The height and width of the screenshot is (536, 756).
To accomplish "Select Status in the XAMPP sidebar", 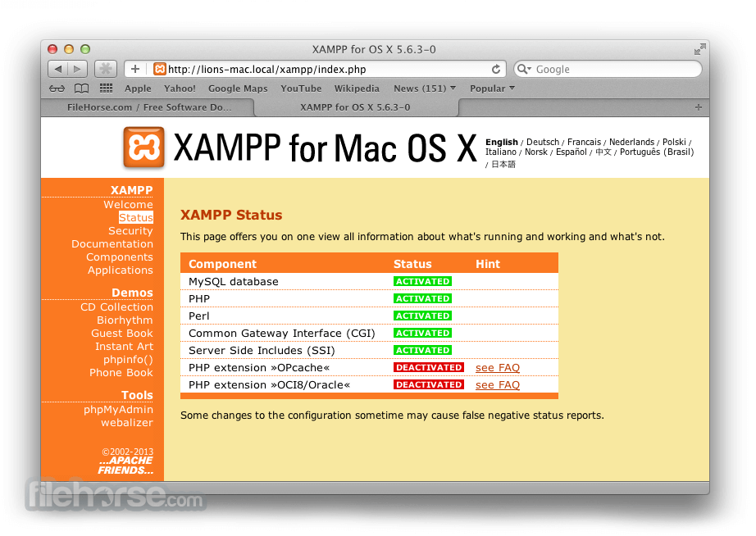I will pos(136,217).
